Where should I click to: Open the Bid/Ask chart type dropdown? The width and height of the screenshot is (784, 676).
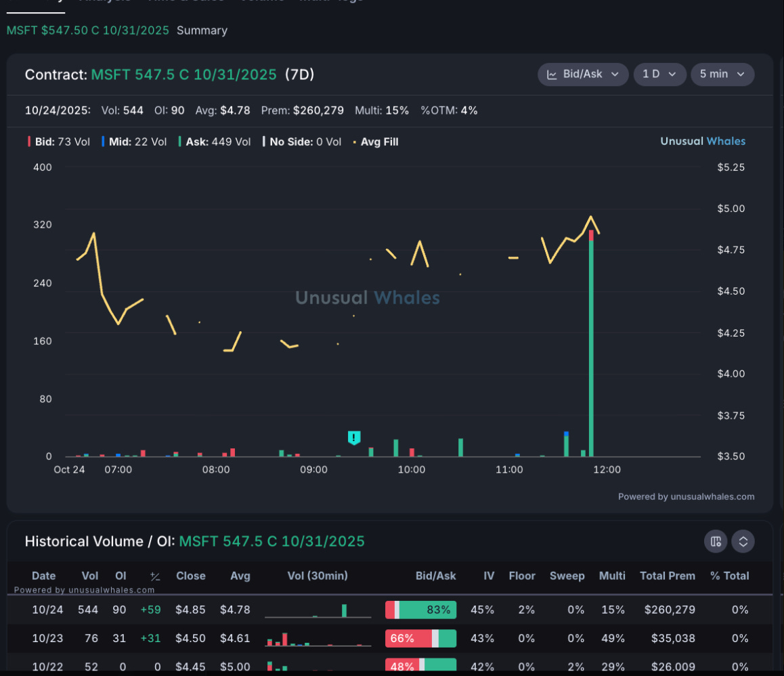click(582, 75)
